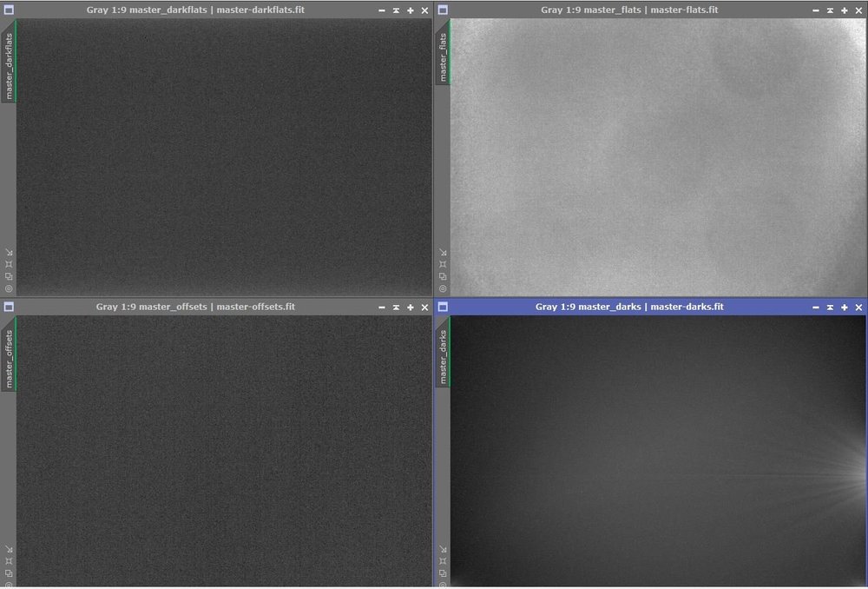Image resolution: width=868 pixels, height=589 pixels.
Task: Click fit-view square icon in master_offsets window
Action: click(x=9, y=561)
